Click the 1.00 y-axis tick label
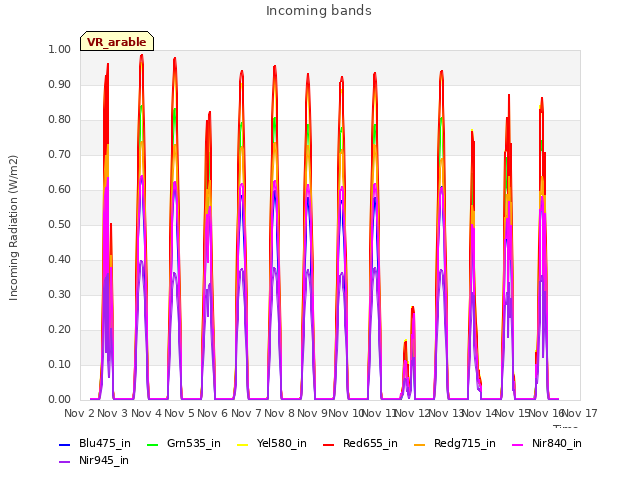This screenshot has width=640, height=480. 60,49
